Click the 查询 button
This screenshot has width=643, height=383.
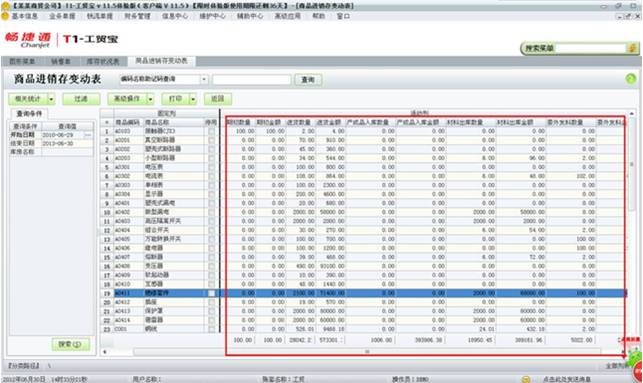coord(308,80)
